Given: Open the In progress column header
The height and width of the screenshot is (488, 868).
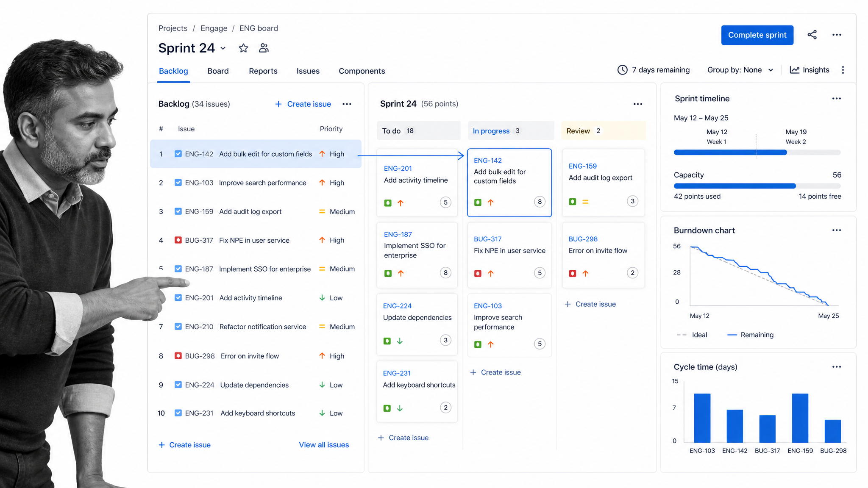Looking at the screenshot, I should point(511,131).
